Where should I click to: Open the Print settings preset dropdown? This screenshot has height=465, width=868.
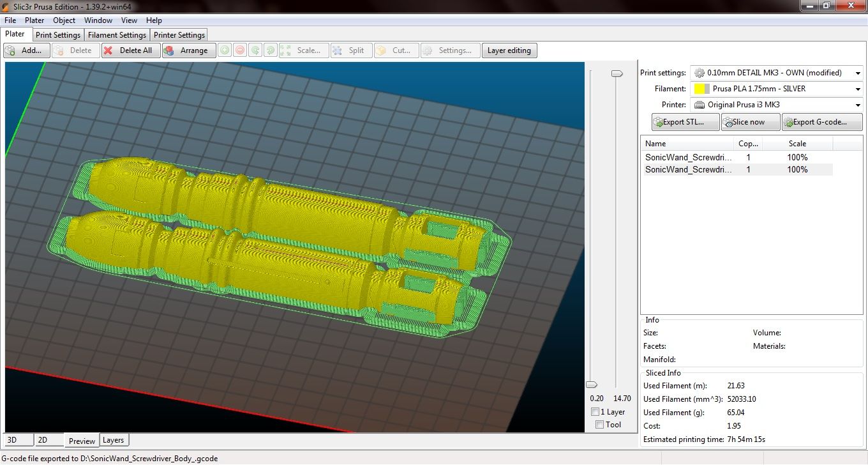(x=777, y=73)
